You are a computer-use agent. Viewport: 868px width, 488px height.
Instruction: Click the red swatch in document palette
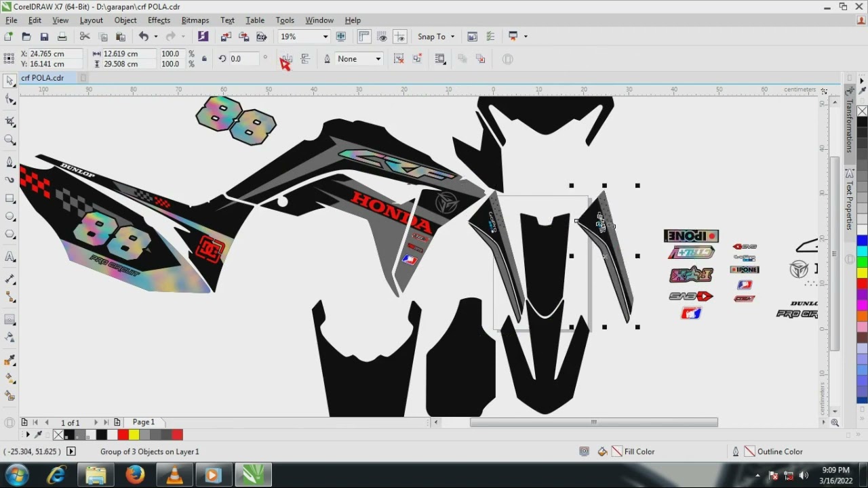coord(123,435)
